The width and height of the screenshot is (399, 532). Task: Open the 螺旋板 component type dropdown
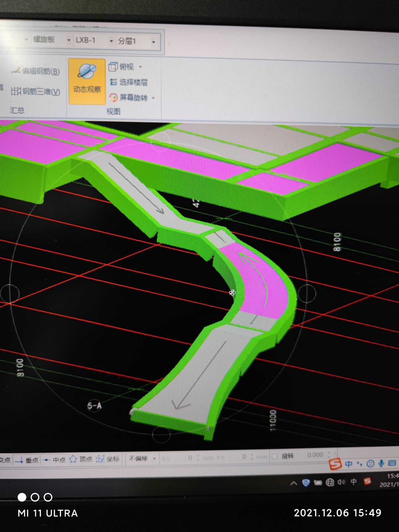tap(69, 40)
